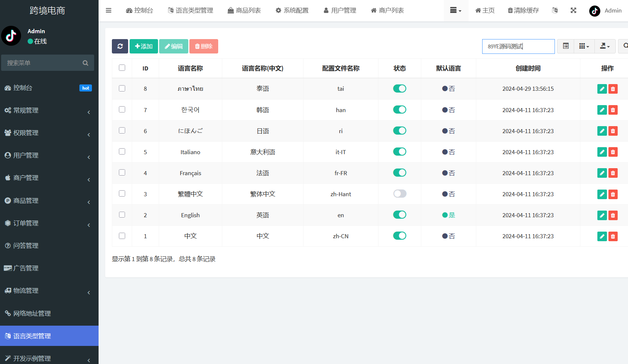Toggle table card view icon
628x364 pixels.
566,46
